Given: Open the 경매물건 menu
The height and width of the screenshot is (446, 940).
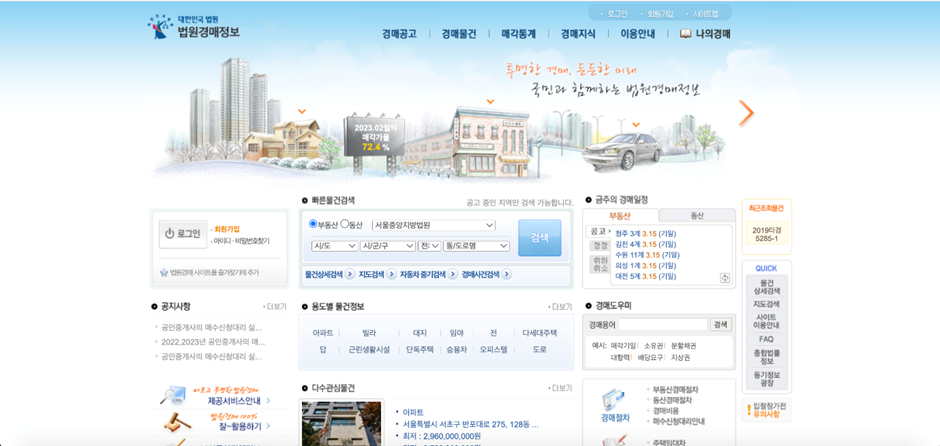Looking at the screenshot, I should (459, 34).
